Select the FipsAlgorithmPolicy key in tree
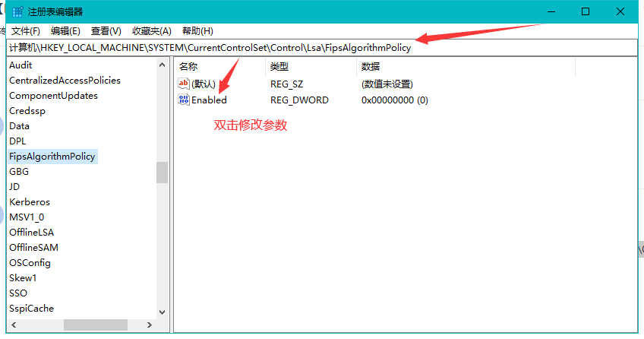Viewport: 644px width, 339px height. pos(52,157)
